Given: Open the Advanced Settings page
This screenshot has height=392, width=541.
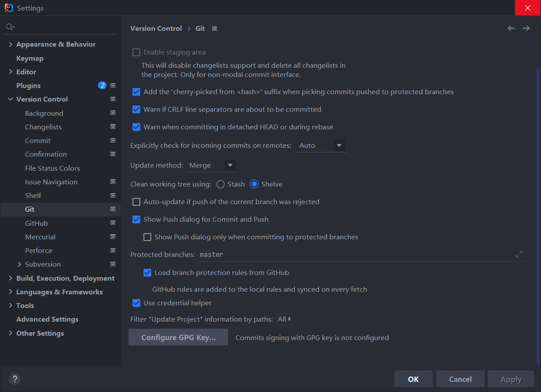Looking at the screenshot, I should 47,319.
